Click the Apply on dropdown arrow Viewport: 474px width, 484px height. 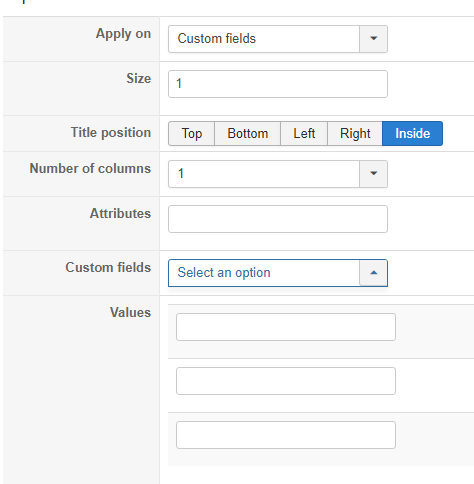pos(373,39)
